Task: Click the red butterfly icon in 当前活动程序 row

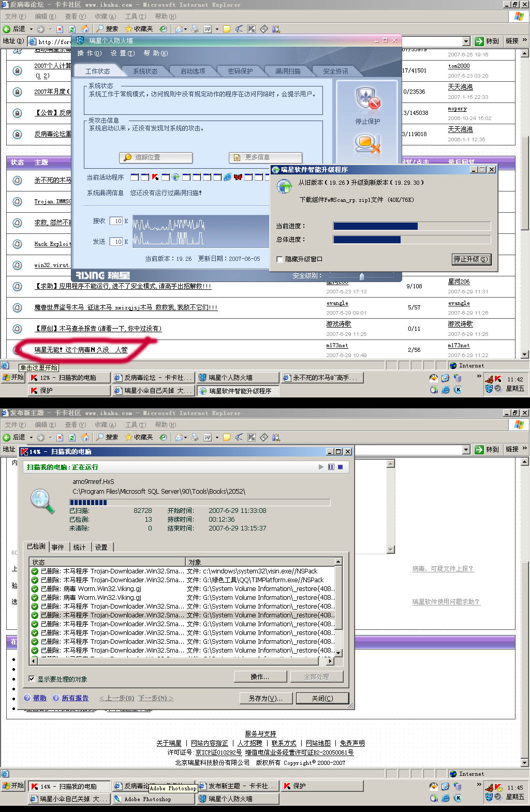Action: tap(238, 177)
